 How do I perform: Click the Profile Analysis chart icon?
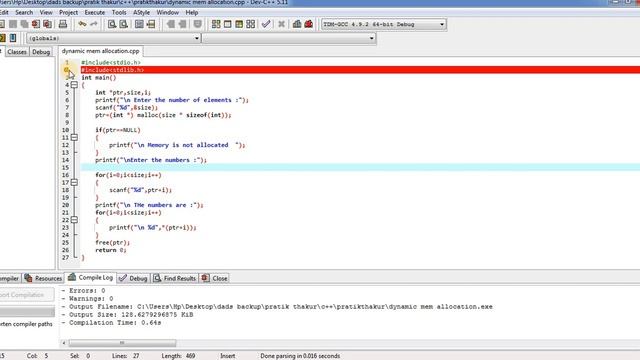tap(297, 24)
